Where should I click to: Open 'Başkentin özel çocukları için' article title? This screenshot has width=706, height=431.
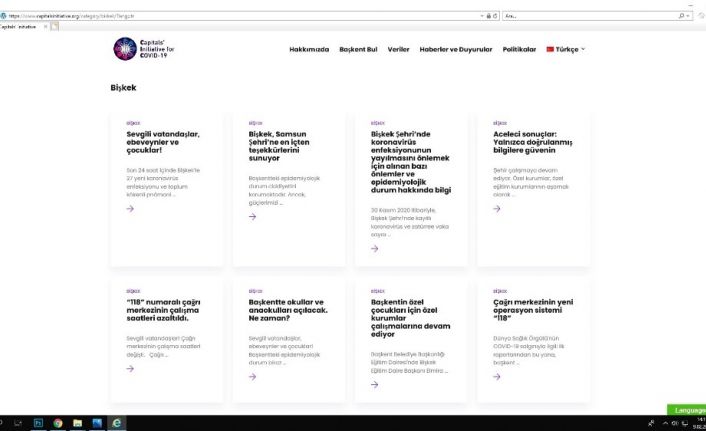[410, 318]
